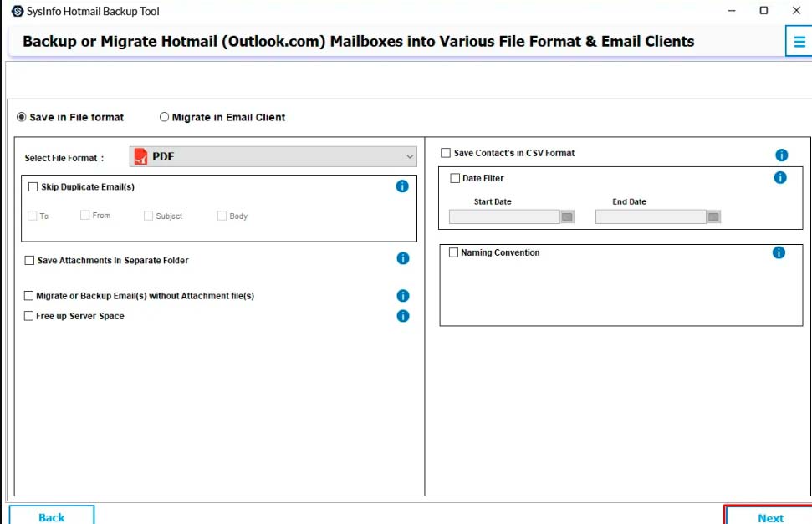Enable Free up Server Space option
Image resolution: width=812 pixels, height=524 pixels.
point(29,316)
